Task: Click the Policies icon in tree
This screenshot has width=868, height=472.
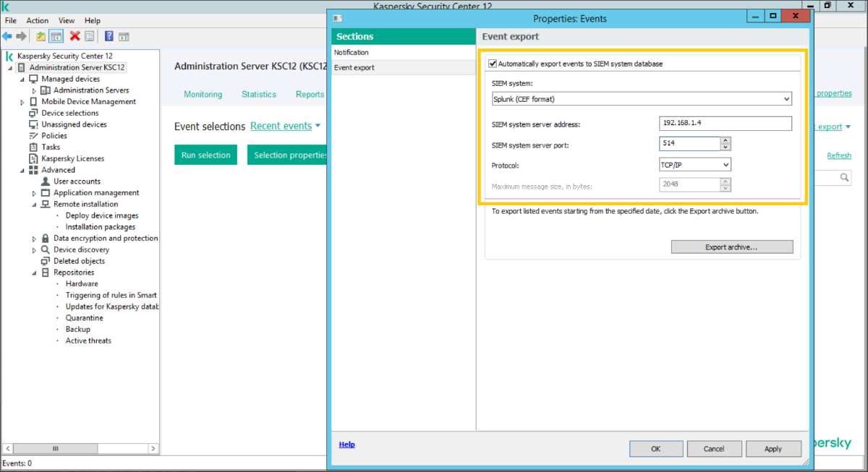Action: [33, 136]
